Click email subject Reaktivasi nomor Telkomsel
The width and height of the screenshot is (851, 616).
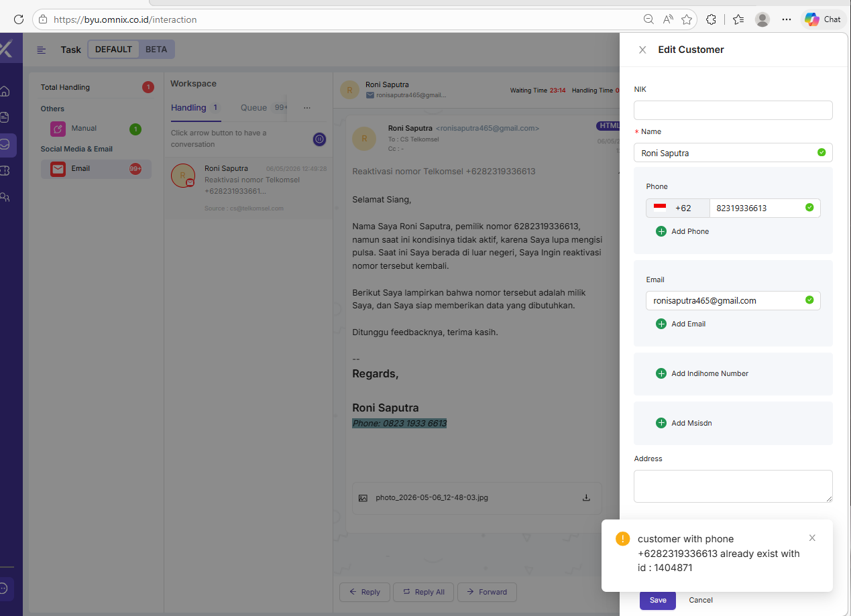pyautogui.click(x=444, y=172)
